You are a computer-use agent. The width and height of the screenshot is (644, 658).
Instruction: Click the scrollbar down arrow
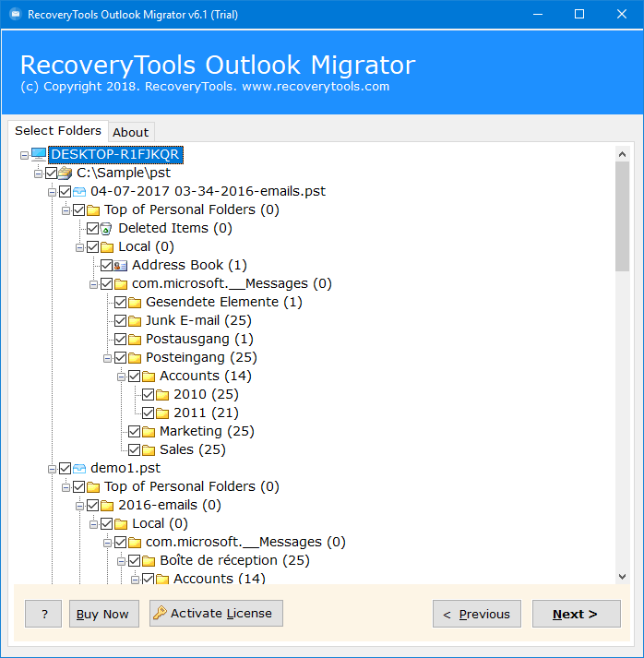(x=622, y=577)
